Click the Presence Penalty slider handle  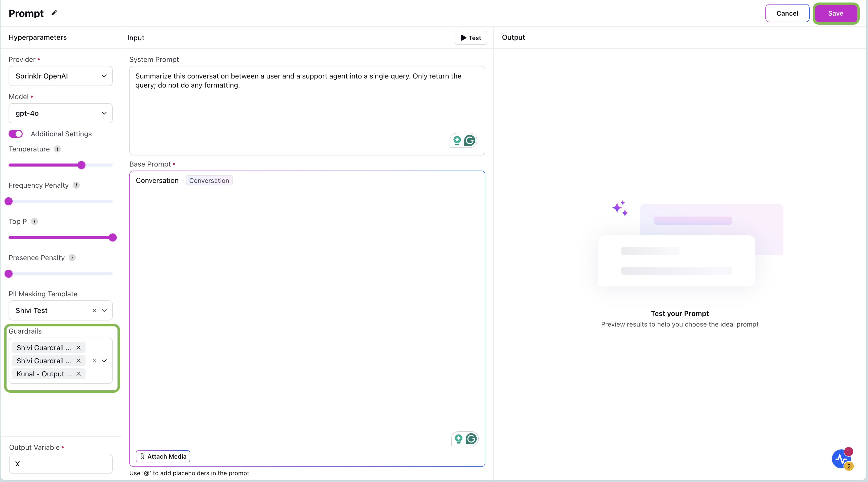[9, 274]
